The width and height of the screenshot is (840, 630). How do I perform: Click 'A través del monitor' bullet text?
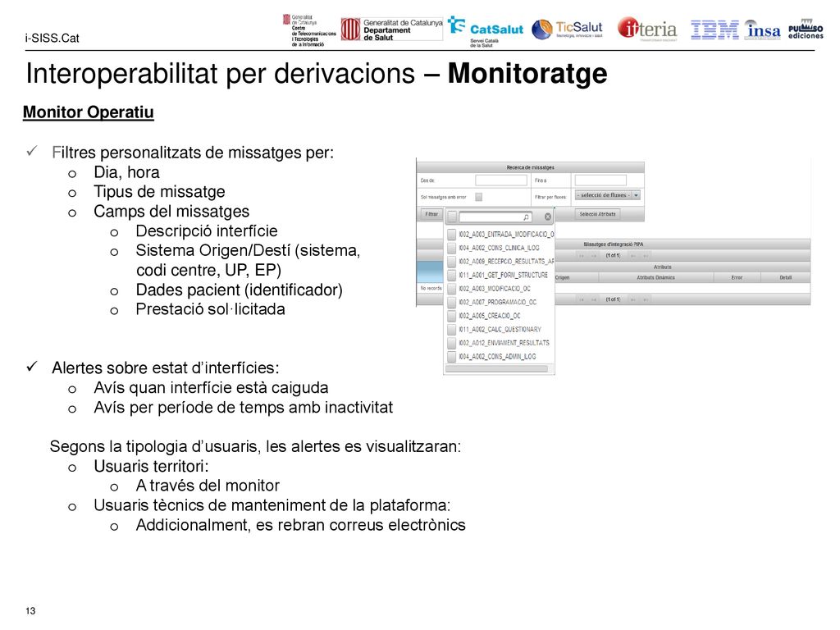click(208, 486)
